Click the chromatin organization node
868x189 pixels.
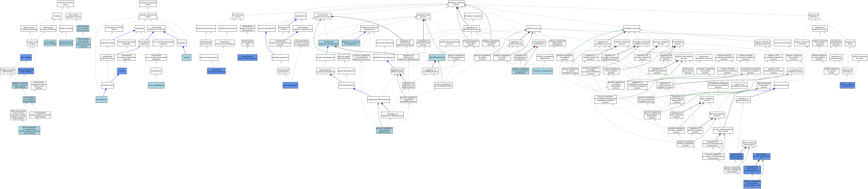(543, 71)
